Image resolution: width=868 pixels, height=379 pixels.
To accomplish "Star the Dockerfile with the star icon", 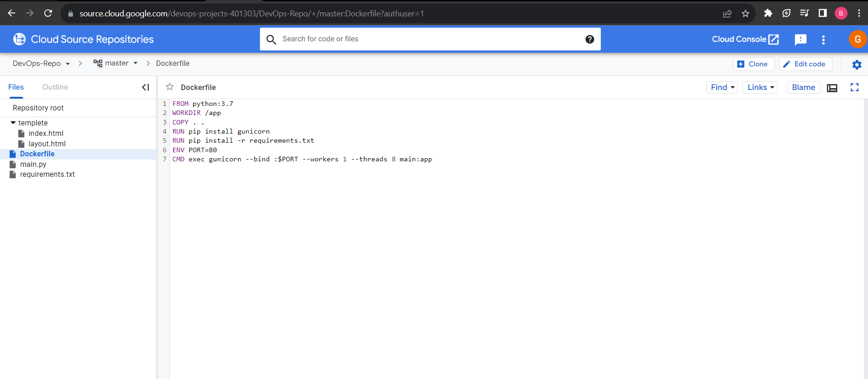I will click(x=170, y=87).
